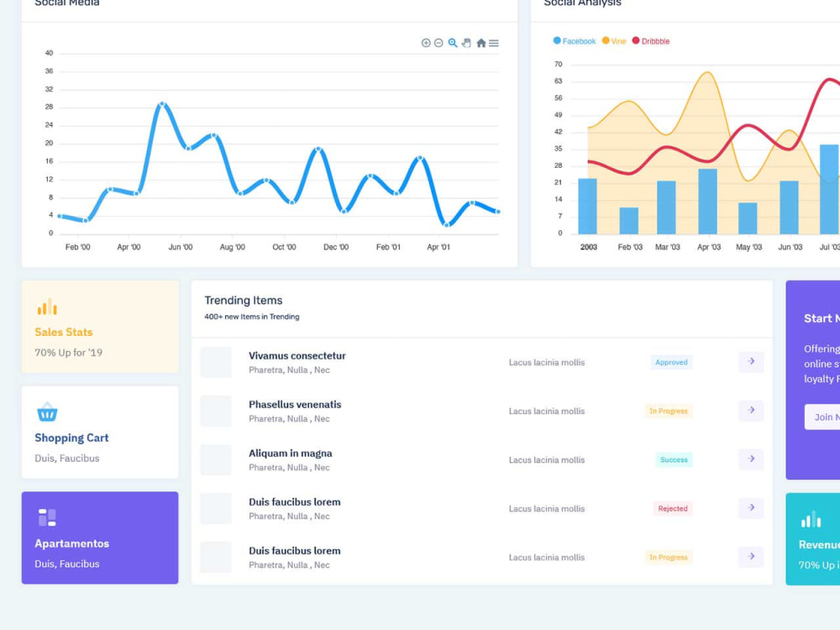Click the Apr '03 blue bar
Screen dimensions: 840x630
707,202
